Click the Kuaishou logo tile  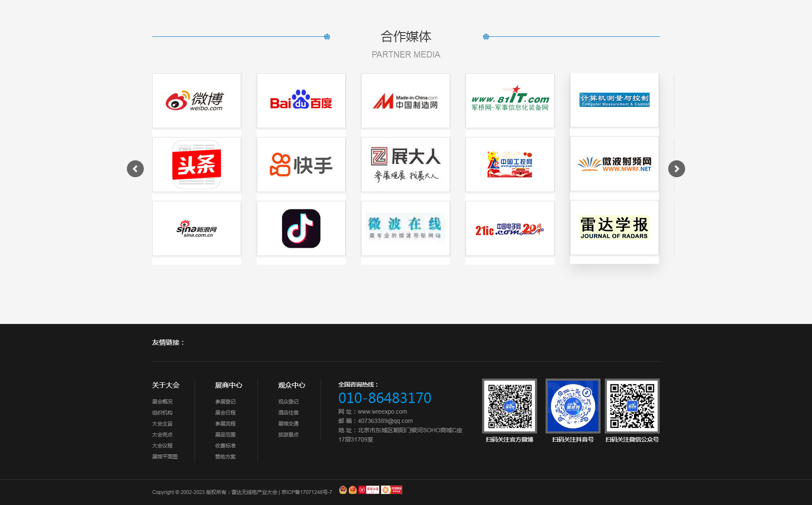coord(301,165)
